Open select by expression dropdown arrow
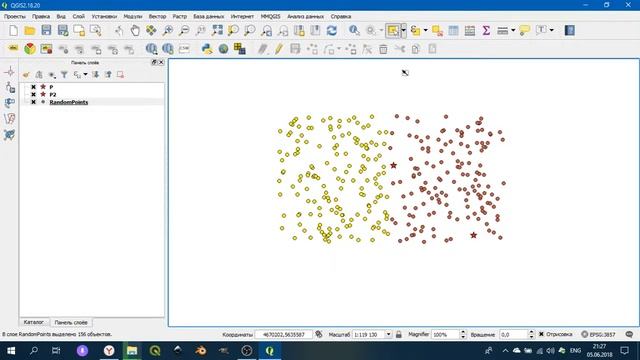The height and width of the screenshot is (360, 640). tap(425, 31)
